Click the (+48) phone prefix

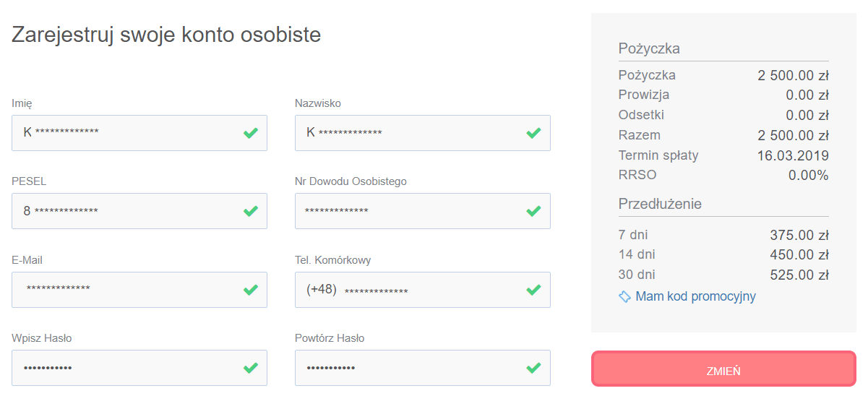(322, 289)
